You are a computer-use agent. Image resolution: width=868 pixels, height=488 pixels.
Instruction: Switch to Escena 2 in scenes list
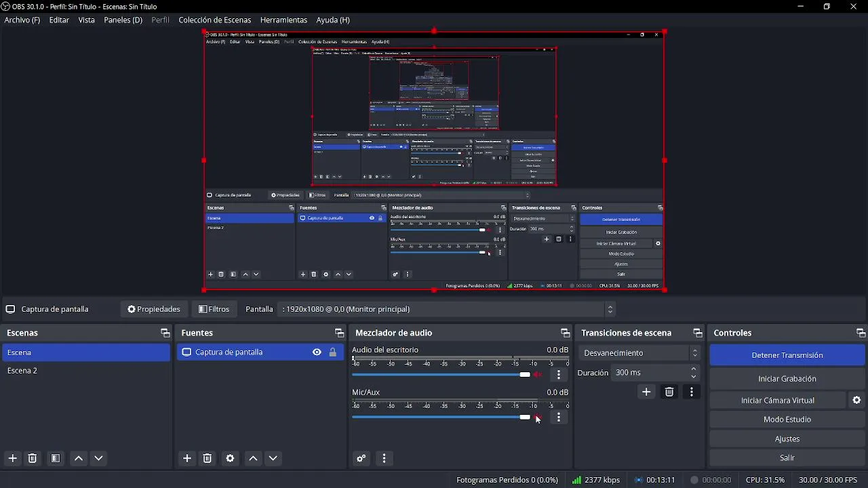point(86,371)
